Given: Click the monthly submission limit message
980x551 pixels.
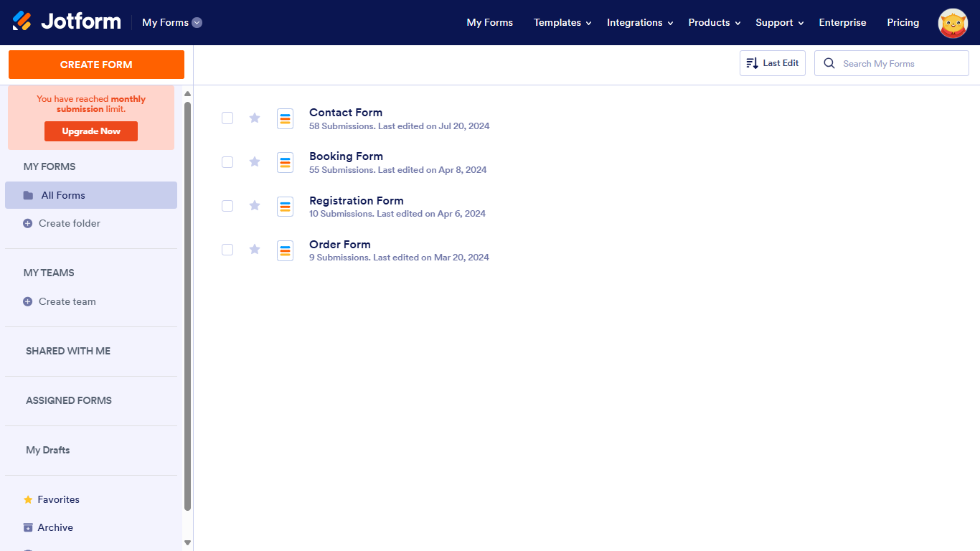Looking at the screenshot, I should click(x=91, y=104).
